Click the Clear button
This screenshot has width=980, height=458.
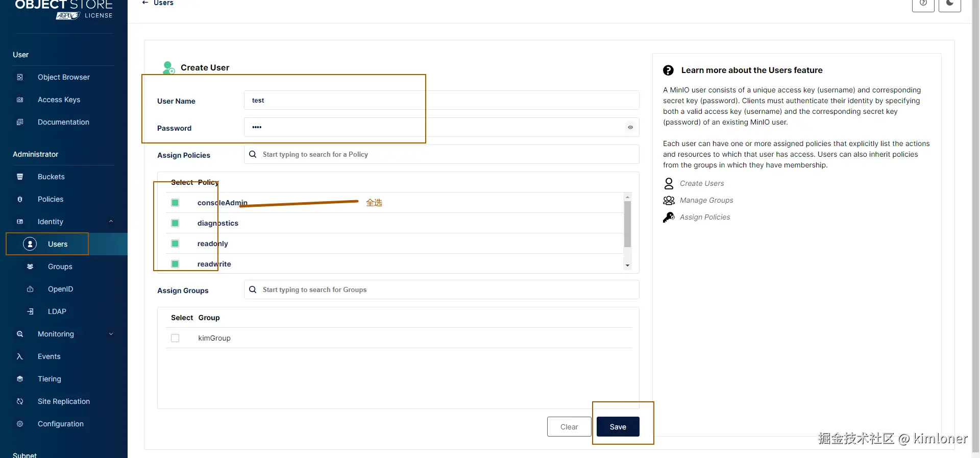coord(569,427)
